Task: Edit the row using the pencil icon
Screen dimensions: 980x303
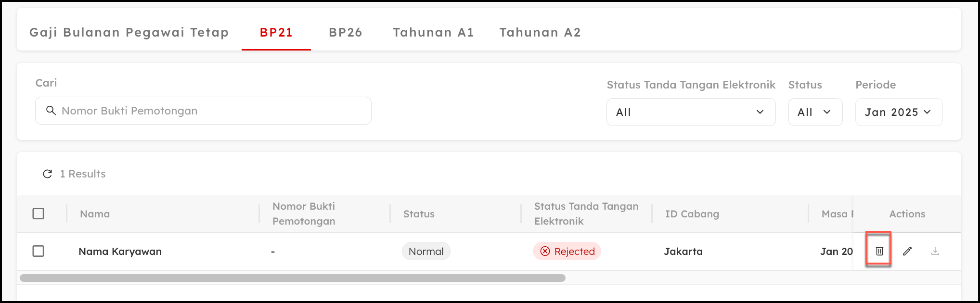Action: coord(907,251)
